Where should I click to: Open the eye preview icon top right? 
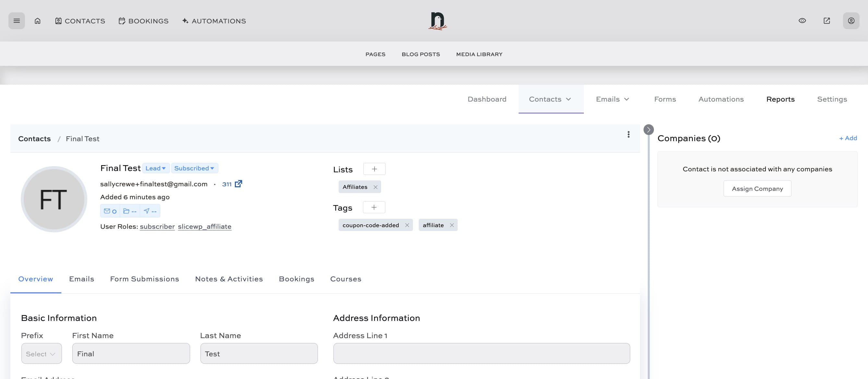(x=802, y=20)
